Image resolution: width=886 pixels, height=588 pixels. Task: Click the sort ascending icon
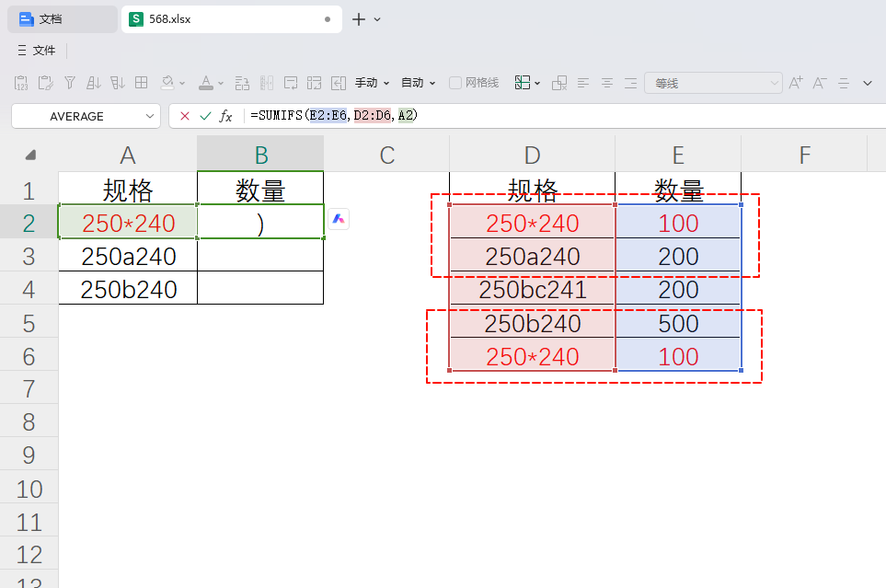coord(93,83)
